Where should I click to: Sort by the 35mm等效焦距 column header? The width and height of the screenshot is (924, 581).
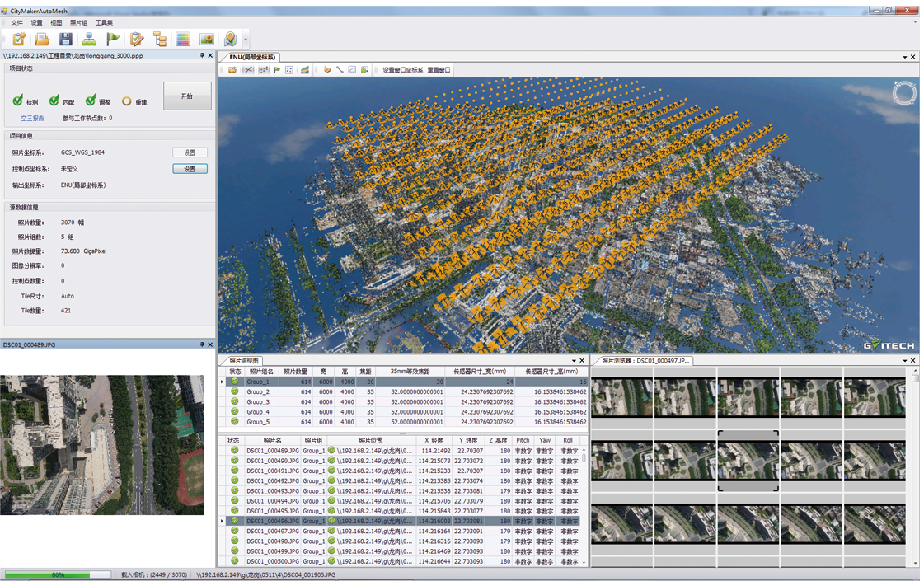410,372
